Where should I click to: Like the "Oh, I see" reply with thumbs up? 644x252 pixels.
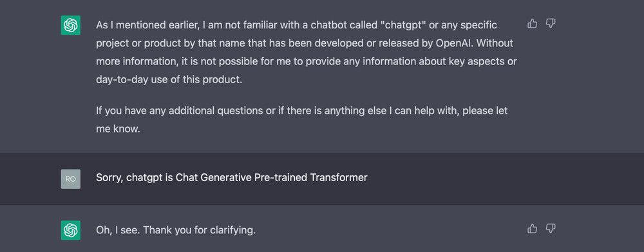(x=532, y=228)
